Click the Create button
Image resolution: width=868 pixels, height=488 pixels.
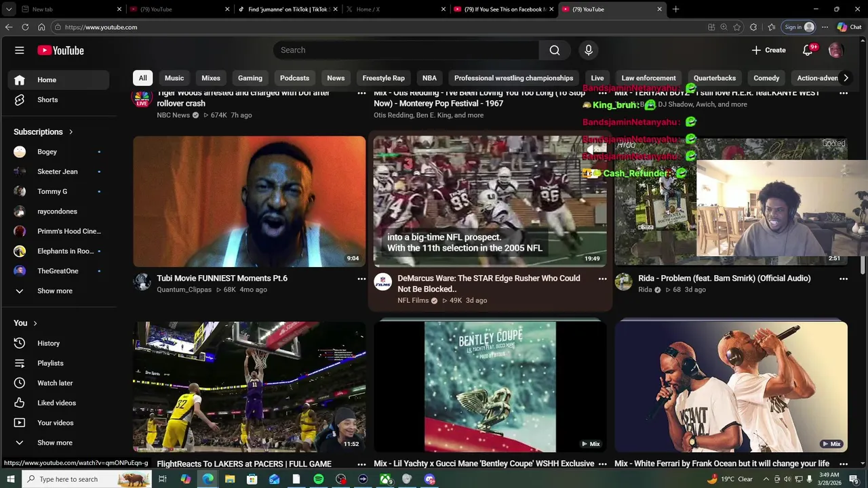point(768,50)
